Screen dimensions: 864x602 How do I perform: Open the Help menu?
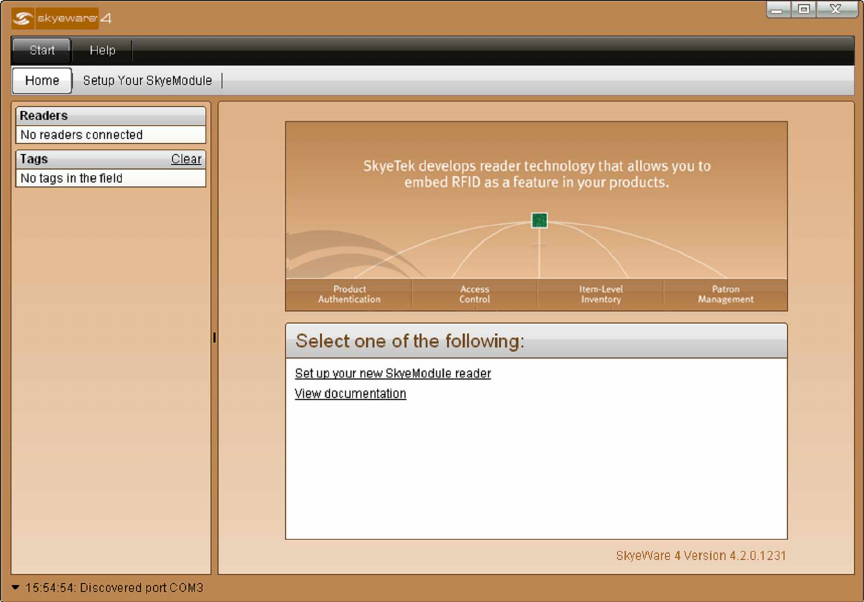(102, 50)
